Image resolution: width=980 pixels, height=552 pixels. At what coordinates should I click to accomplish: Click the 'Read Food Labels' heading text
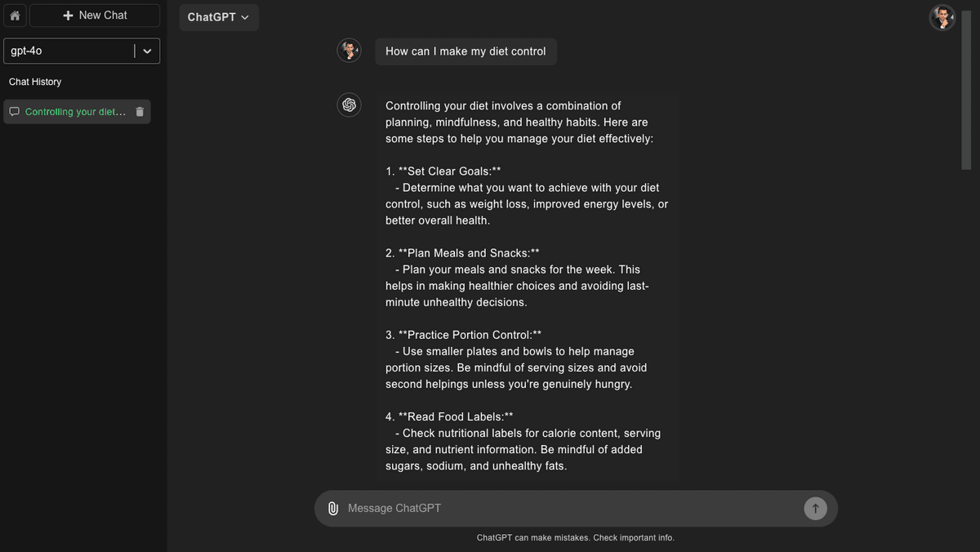point(455,416)
